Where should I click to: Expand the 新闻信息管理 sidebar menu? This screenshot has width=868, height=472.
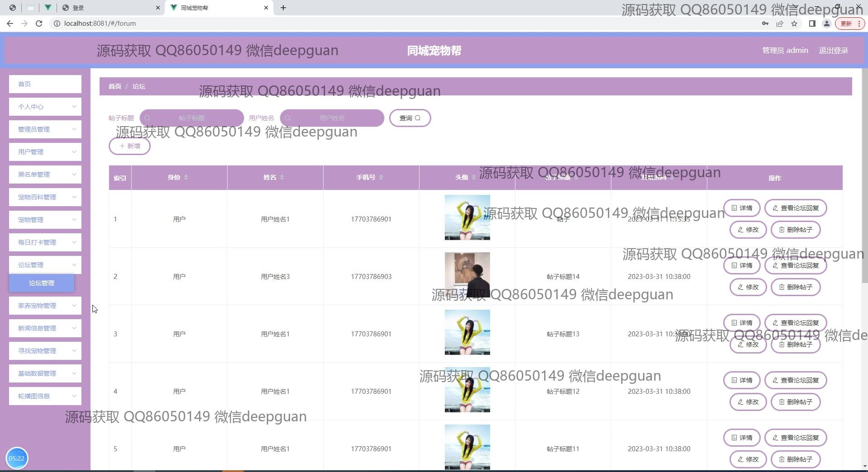[45, 328]
